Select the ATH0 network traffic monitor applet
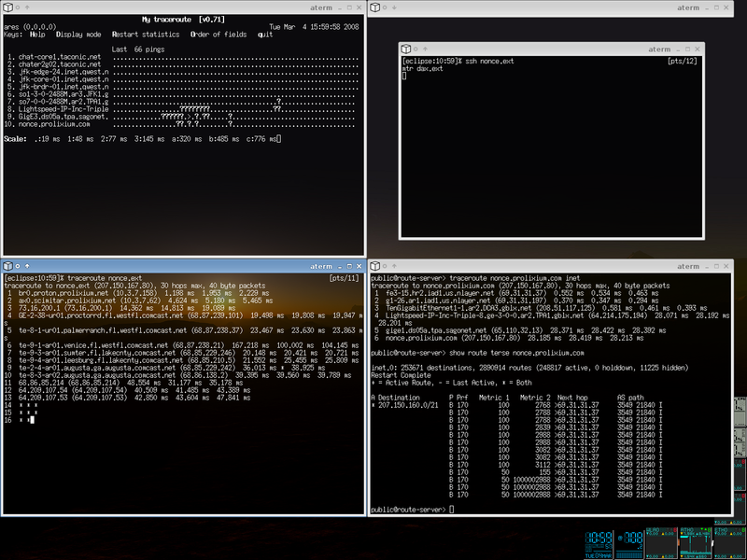The image size is (747, 560). point(696,543)
